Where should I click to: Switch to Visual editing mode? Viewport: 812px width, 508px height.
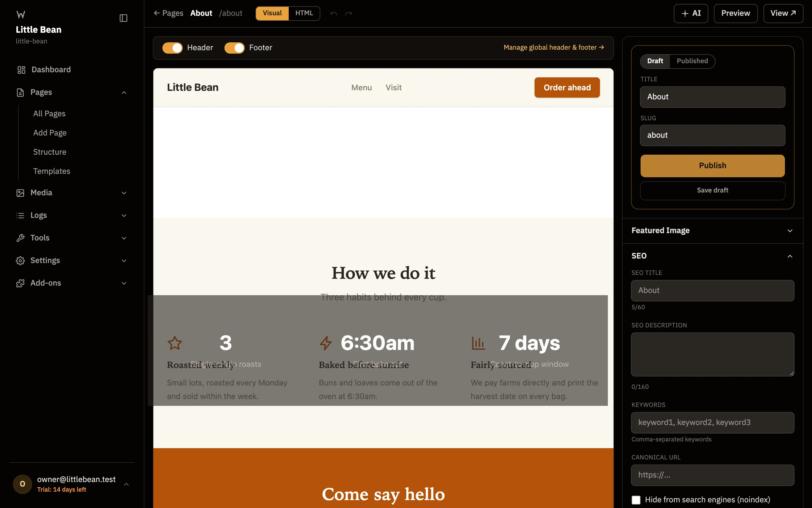click(272, 14)
